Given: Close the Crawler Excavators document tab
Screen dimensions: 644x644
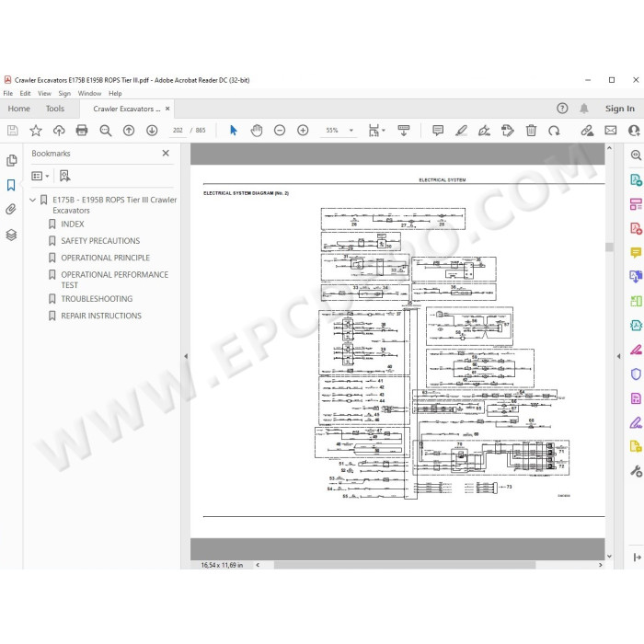Looking at the screenshot, I should (x=167, y=109).
